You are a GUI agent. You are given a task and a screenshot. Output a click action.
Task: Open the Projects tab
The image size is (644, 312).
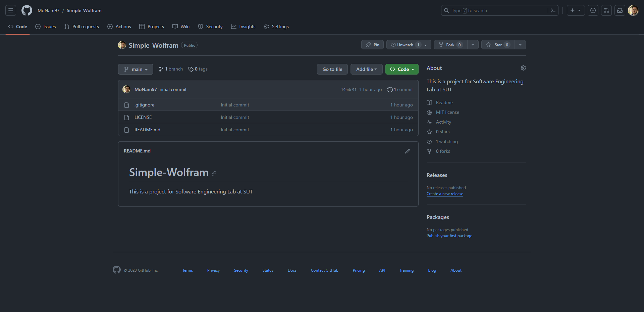152,27
